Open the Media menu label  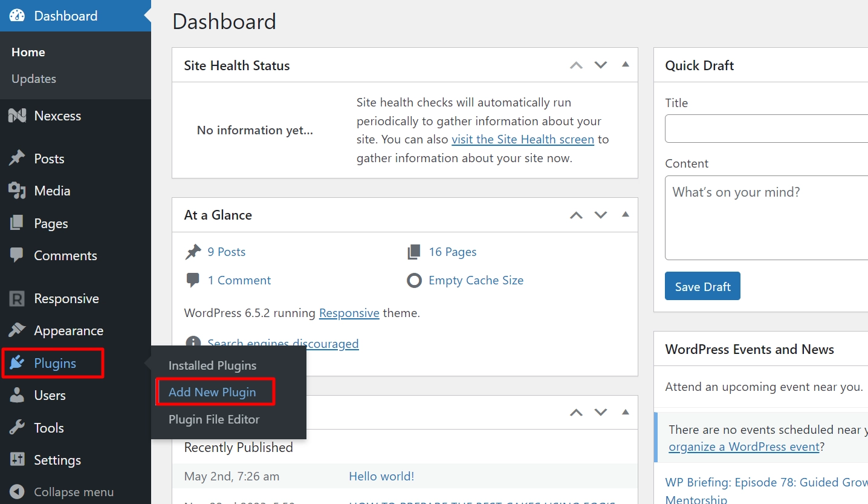pos(52,191)
